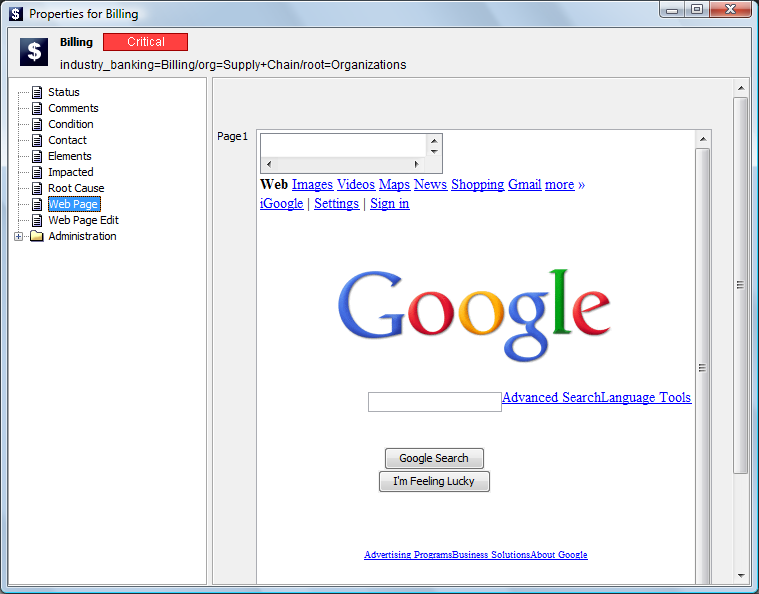Open the iGoogle link
This screenshot has height=594, width=759.
click(x=282, y=203)
